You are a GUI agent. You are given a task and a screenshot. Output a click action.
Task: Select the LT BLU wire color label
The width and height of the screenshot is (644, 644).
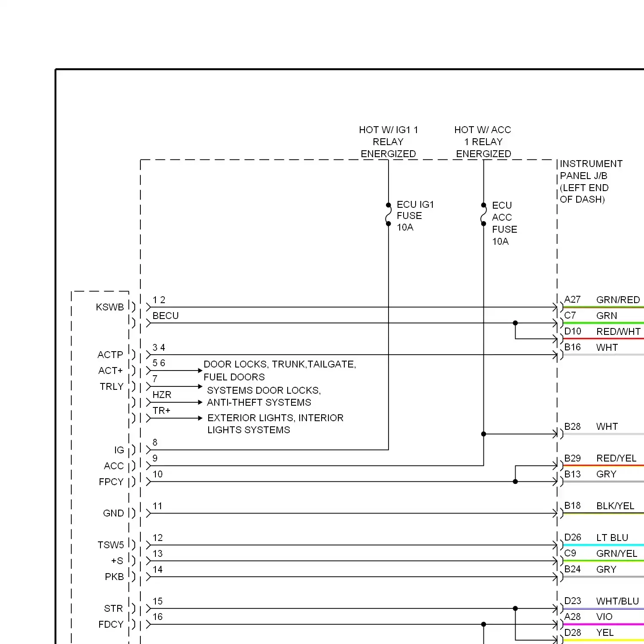[612, 538]
